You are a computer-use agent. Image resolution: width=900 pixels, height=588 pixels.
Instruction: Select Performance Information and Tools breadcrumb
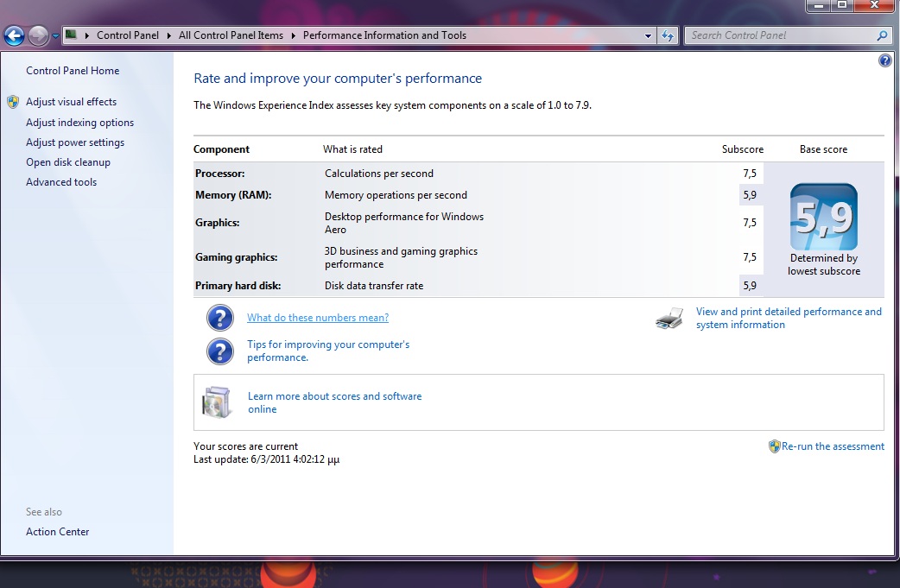click(384, 35)
